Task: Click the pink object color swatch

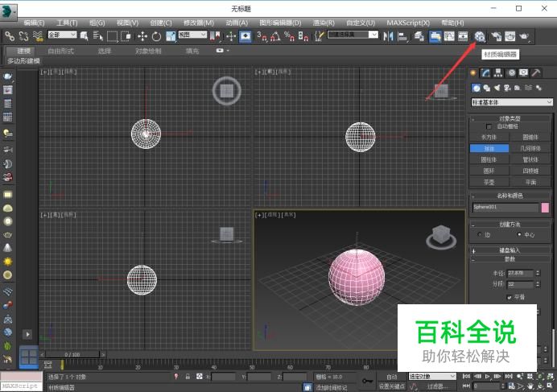Action: pos(545,208)
